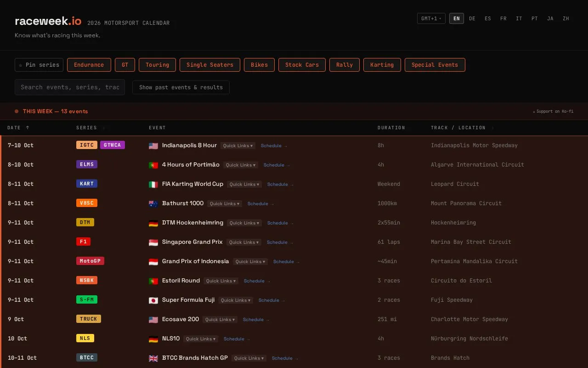The height and width of the screenshot is (368, 588).
Task: Click the Japan flag beside Super Formula Fuji
Action: [153, 300]
